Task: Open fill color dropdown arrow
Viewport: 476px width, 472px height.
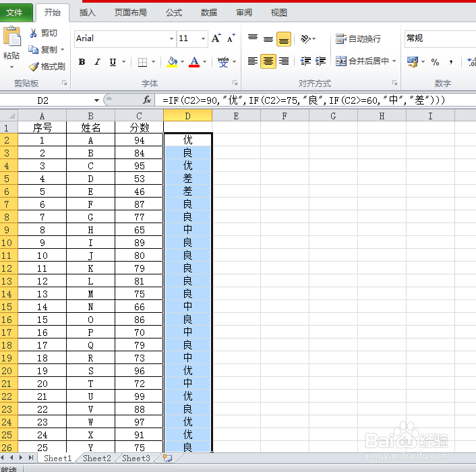Action: (x=182, y=62)
